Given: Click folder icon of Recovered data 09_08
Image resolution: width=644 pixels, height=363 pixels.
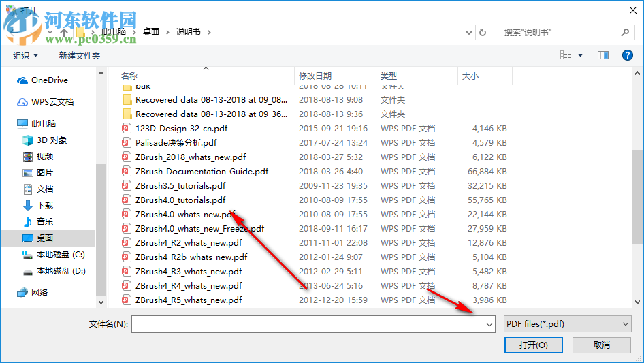Looking at the screenshot, I should [127, 100].
